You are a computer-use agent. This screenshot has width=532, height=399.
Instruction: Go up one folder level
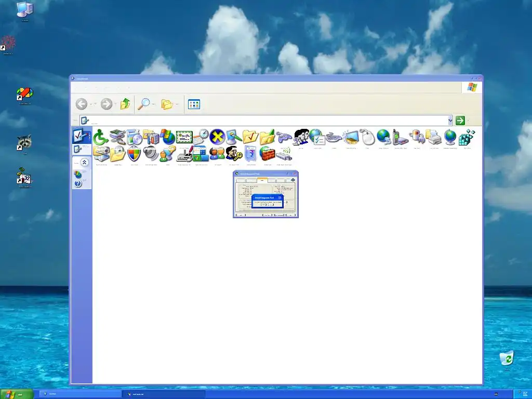(125, 104)
